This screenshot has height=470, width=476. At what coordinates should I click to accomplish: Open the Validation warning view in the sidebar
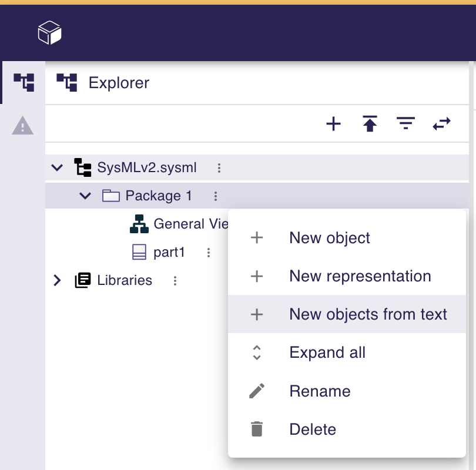24,125
